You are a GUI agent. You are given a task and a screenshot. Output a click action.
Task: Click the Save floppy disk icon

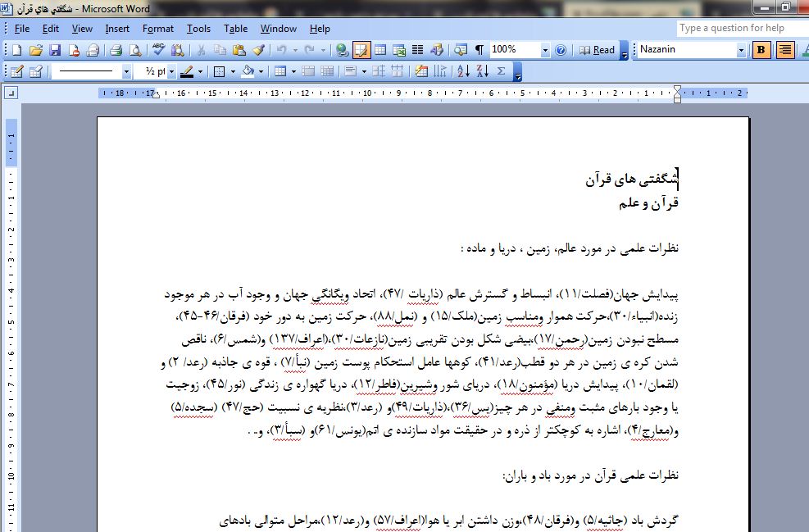(x=55, y=50)
